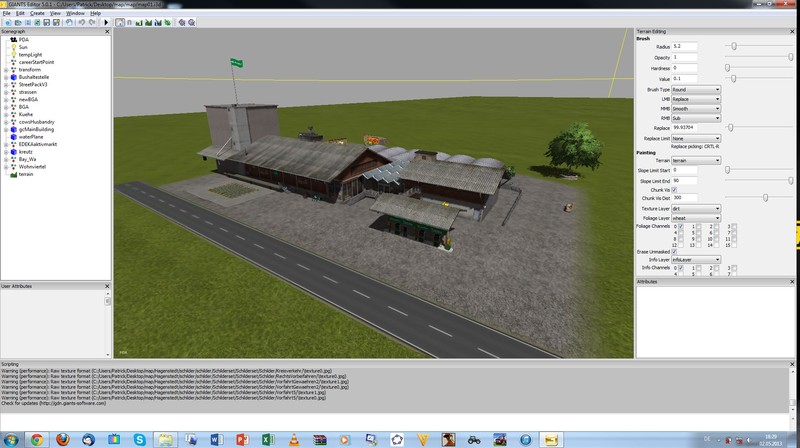Open the LMB Replace dropdown

point(696,99)
